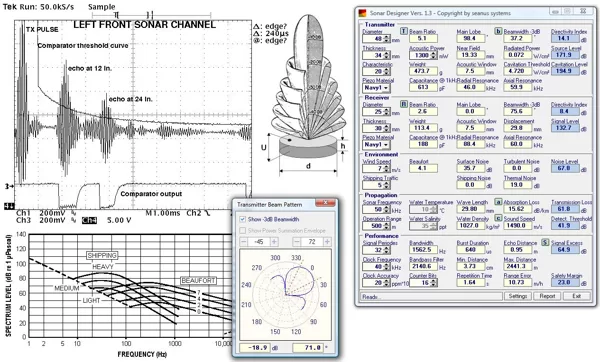This screenshot has width=600, height=362.
Task: Adjust Receiver Diameter spinner
Action: click(x=386, y=112)
